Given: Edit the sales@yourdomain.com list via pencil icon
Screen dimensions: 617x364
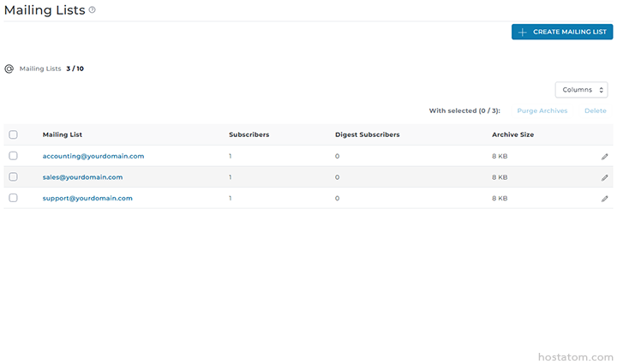Looking at the screenshot, I should pos(604,177).
